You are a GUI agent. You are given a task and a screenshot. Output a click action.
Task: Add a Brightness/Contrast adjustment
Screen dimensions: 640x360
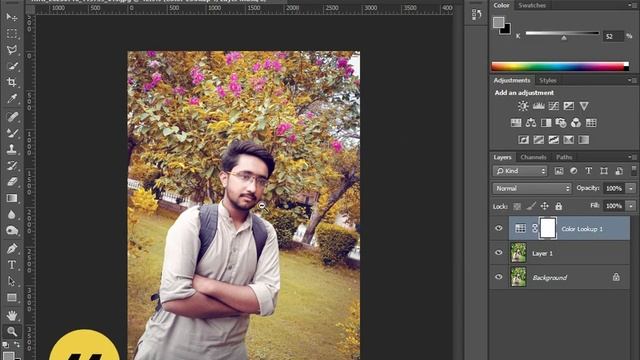(x=523, y=106)
